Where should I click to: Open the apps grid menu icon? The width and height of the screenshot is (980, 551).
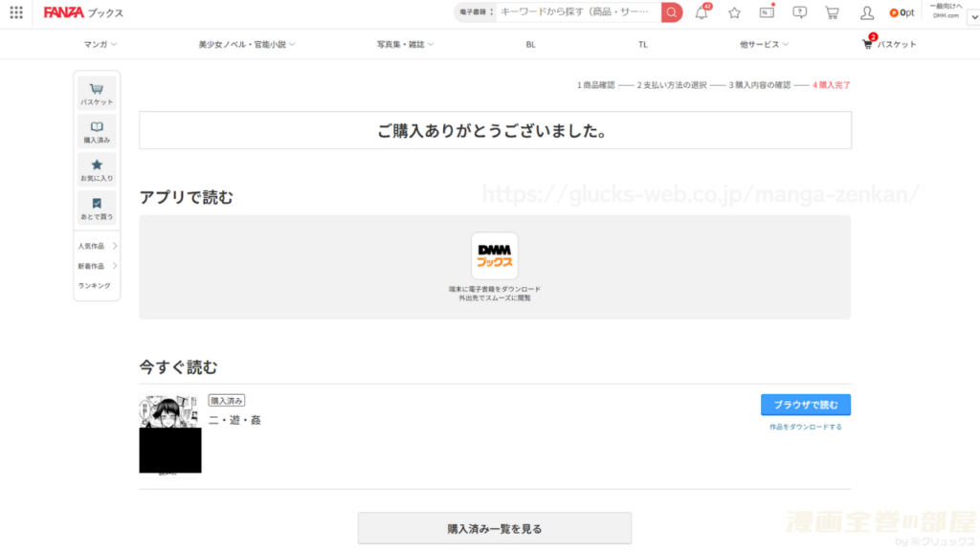pos(16,12)
